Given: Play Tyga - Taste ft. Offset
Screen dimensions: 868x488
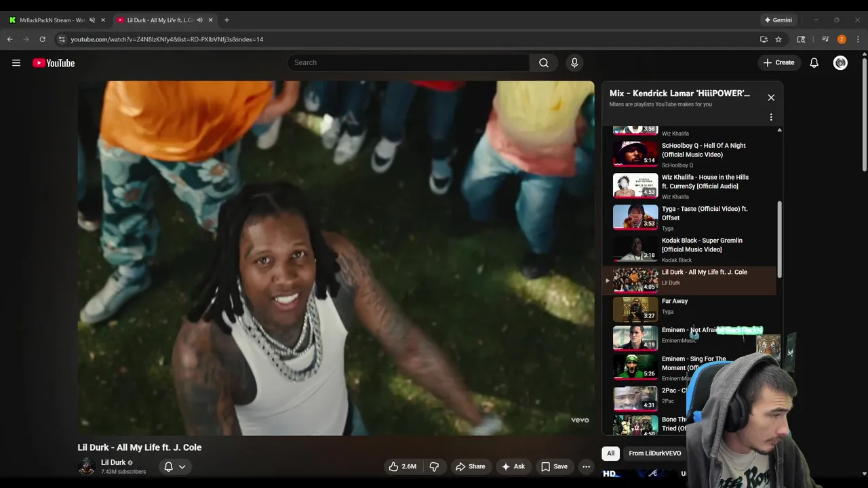Looking at the screenshot, I should [x=690, y=218].
